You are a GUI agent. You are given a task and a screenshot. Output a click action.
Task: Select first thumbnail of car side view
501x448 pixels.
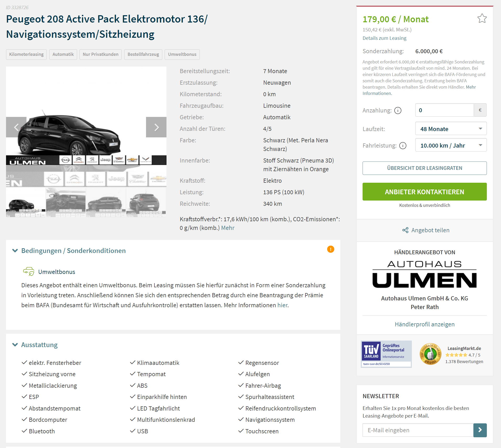click(x=26, y=202)
